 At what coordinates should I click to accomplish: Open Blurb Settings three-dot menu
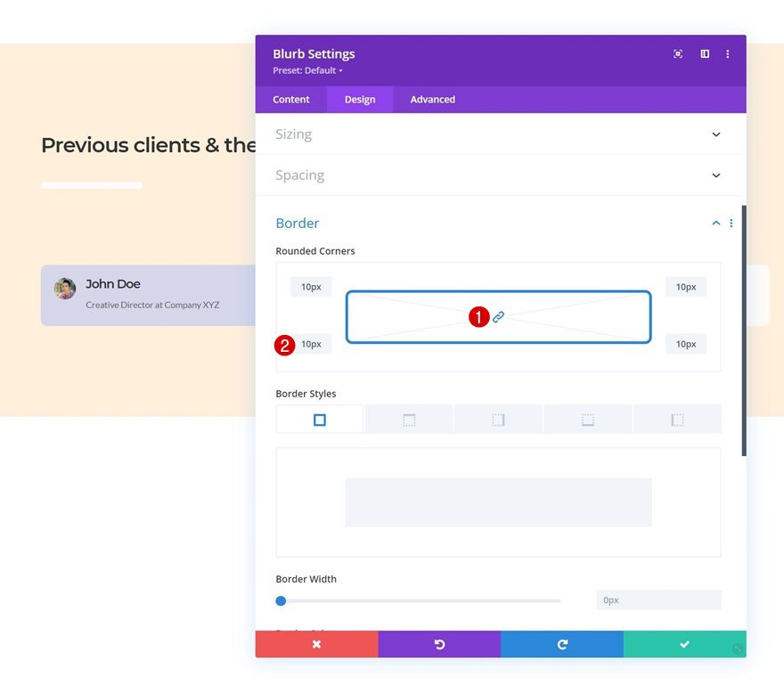(728, 54)
